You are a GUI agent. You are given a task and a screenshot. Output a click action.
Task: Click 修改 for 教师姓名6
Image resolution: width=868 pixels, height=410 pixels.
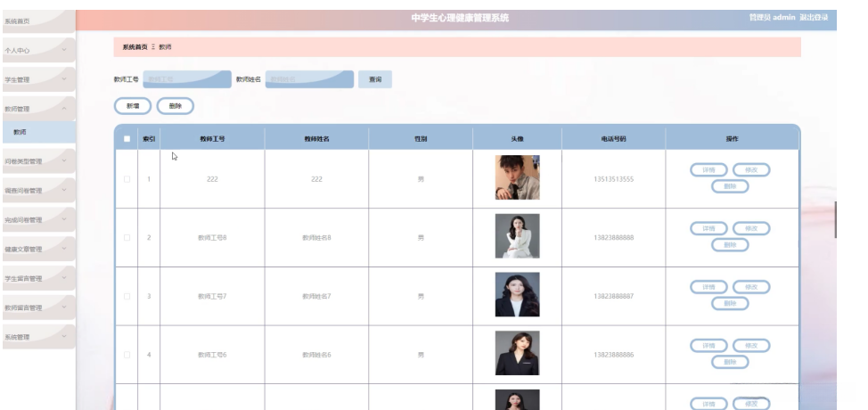[x=751, y=345]
